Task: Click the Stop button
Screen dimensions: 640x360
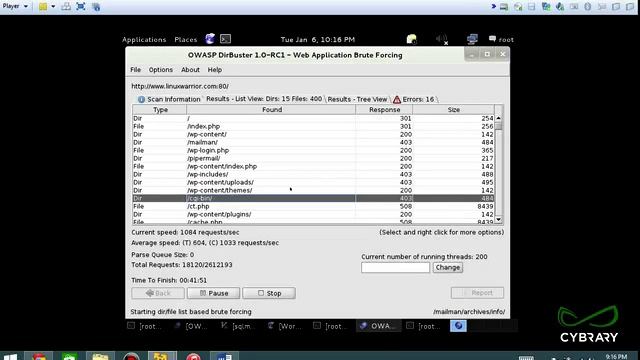Action: [269, 293]
